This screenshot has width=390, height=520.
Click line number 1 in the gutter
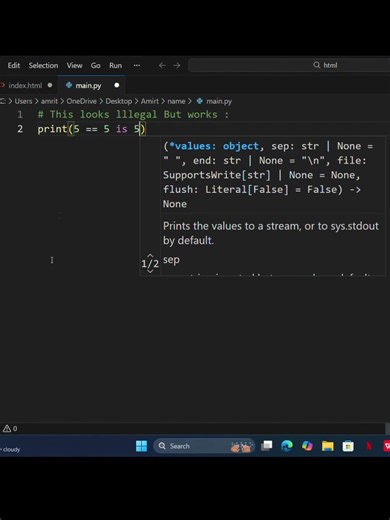click(x=20, y=115)
